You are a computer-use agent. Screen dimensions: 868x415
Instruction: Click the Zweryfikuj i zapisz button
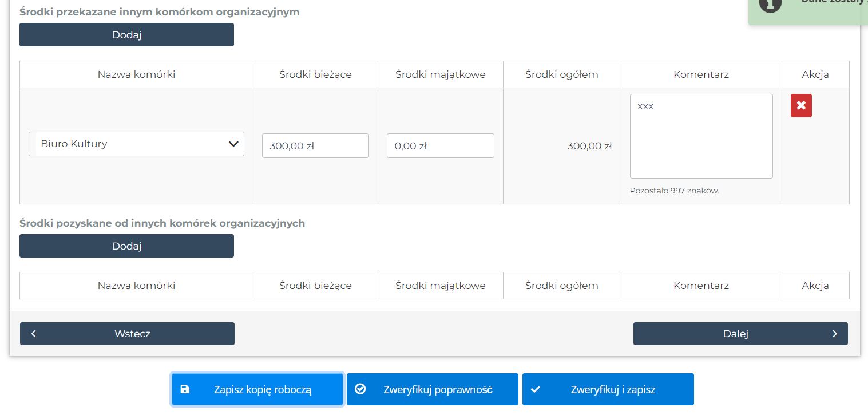click(x=608, y=389)
